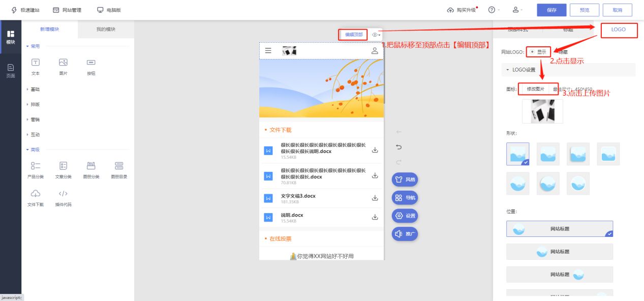644x301 pixels.
Task: Select the second LOGO shape option
Action: pos(548,154)
